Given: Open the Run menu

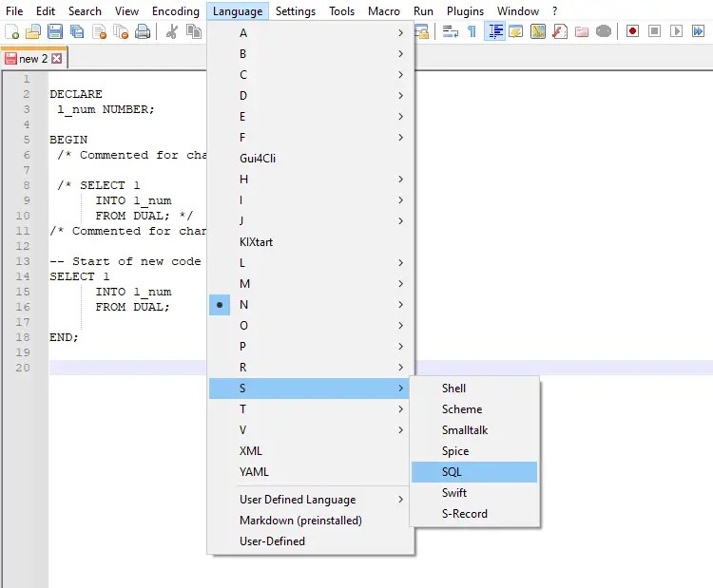Looking at the screenshot, I should [423, 10].
